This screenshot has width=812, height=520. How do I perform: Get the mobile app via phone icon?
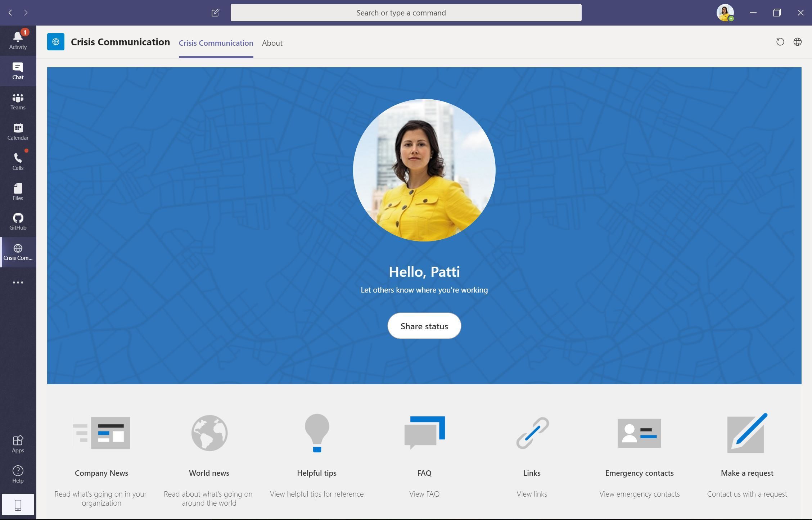[x=18, y=505]
